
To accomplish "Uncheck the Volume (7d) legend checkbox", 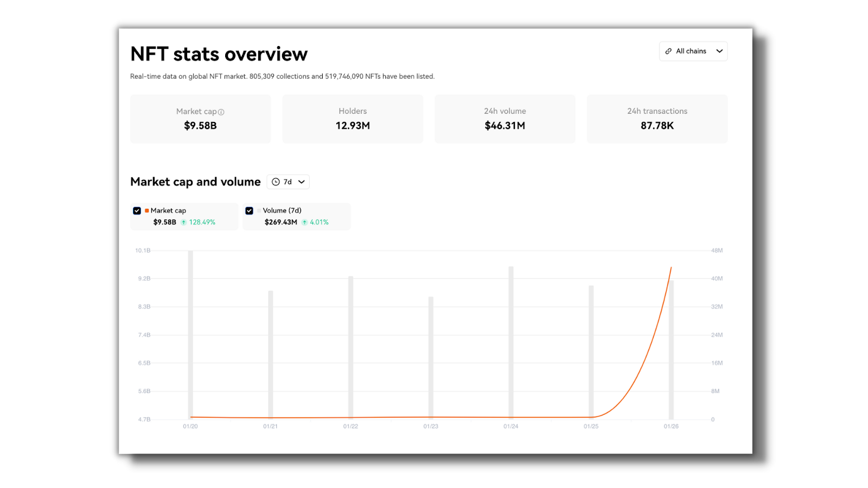I will [249, 210].
